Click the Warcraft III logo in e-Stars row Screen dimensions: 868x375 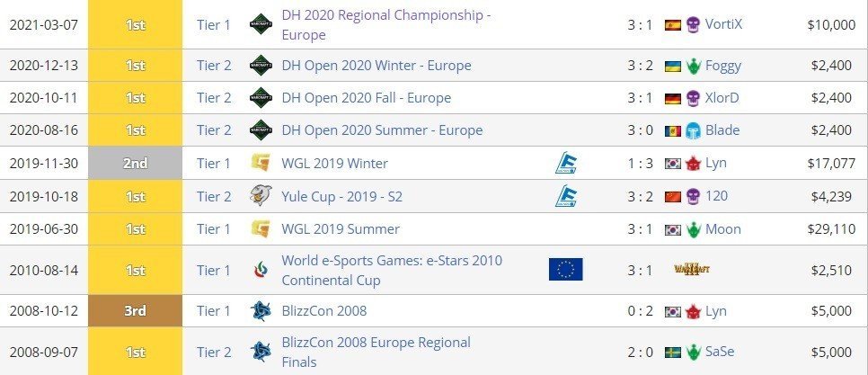pos(691,269)
